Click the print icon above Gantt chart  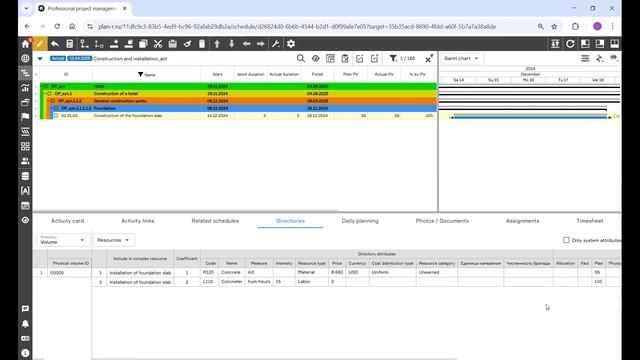pos(614,58)
